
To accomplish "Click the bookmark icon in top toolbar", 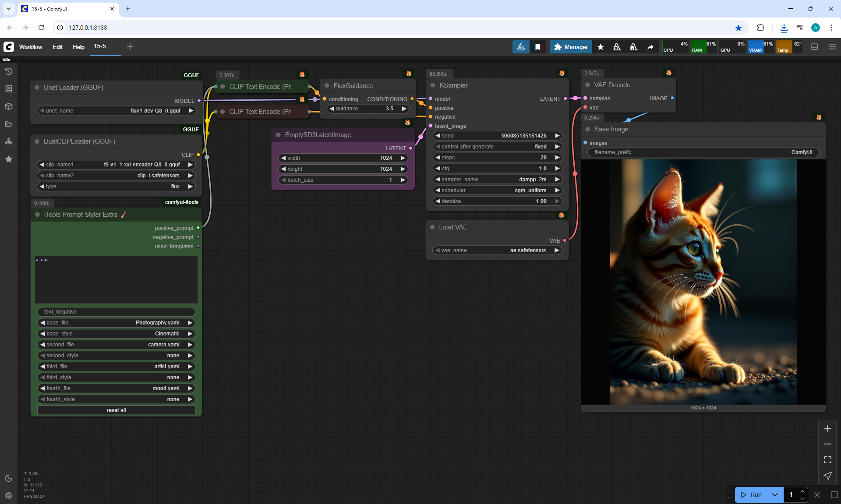I will point(538,47).
